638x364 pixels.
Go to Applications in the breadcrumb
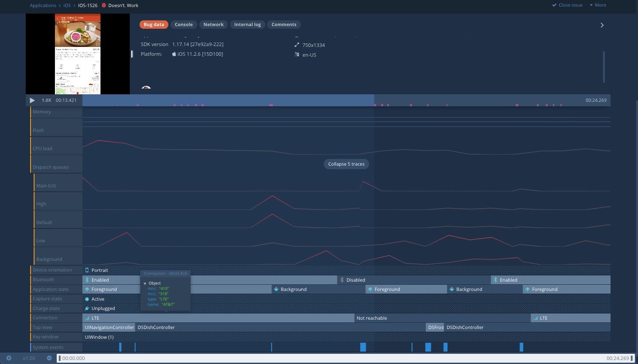(43, 5)
